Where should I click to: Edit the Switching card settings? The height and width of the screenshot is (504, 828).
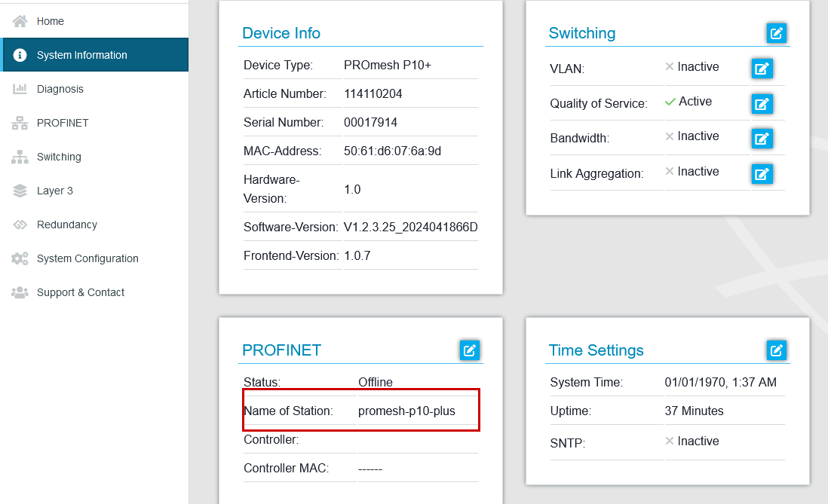click(x=776, y=33)
